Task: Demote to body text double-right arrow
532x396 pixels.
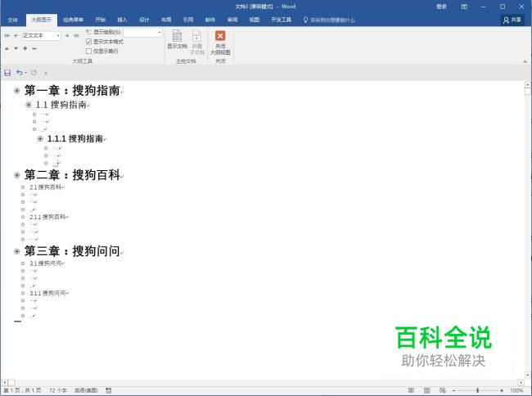Action: tap(76, 36)
